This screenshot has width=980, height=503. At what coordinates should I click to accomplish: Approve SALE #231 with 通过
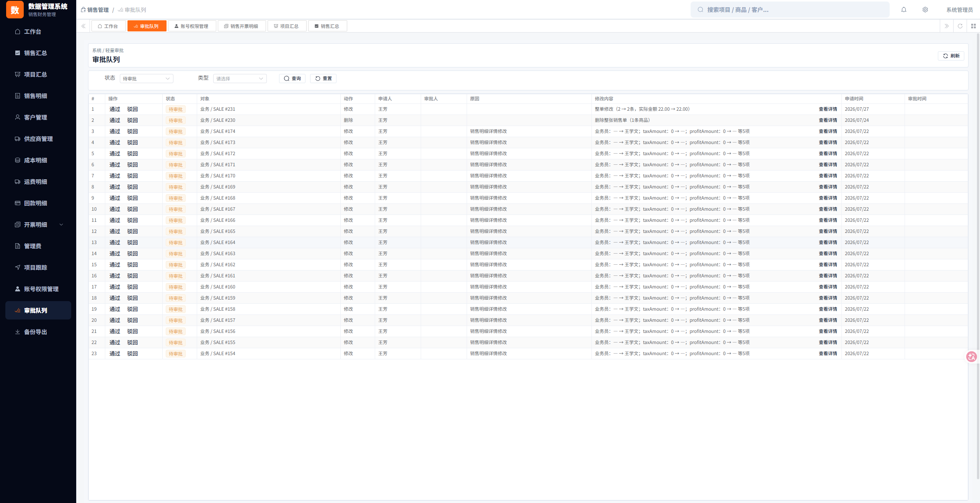tap(115, 109)
